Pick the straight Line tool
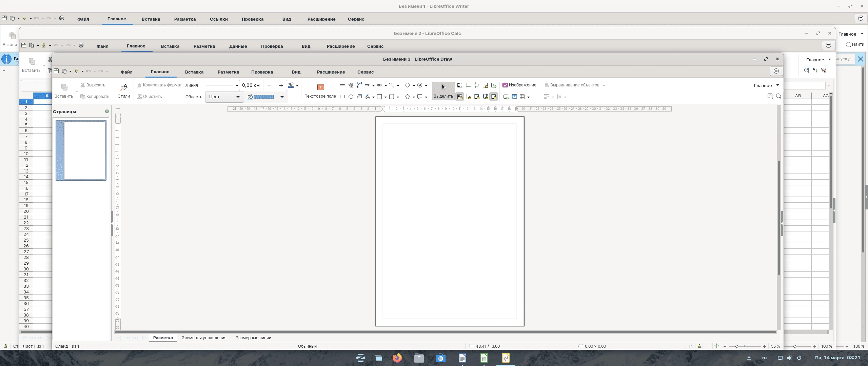Viewport: 868px width, 366px height. (342, 85)
